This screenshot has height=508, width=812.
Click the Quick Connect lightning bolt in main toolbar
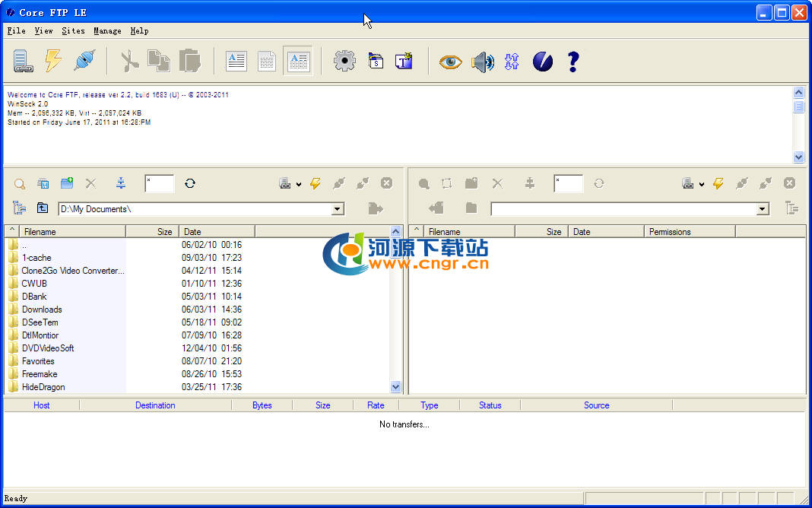(x=52, y=61)
